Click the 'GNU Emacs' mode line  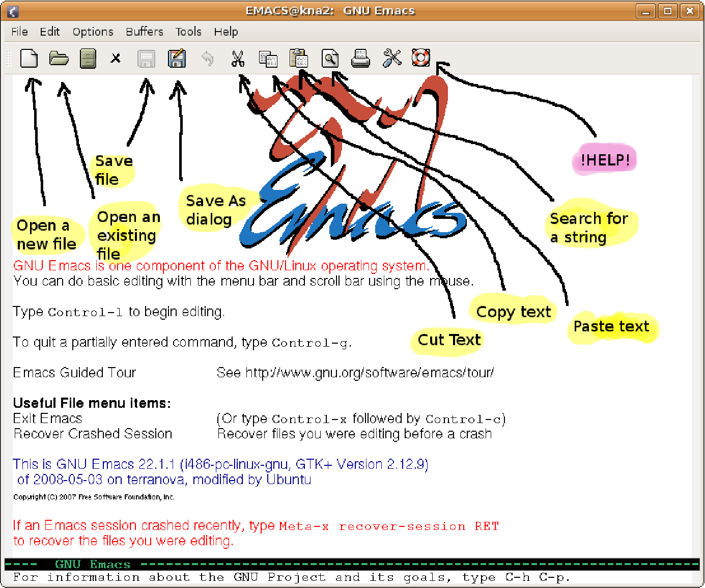point(352,564)
